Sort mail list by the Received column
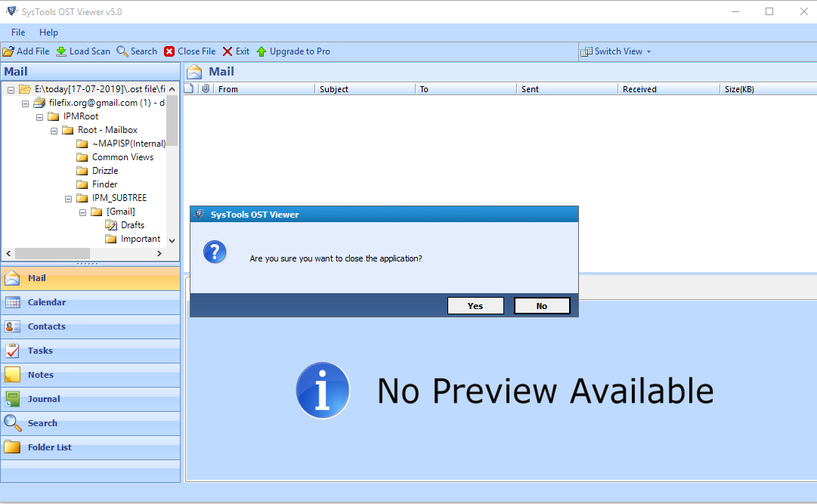Screen dimensions: 817x504 (x=669, y=89)
